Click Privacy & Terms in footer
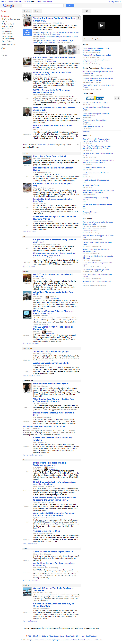Screen dimensions: 122x644 84,640
